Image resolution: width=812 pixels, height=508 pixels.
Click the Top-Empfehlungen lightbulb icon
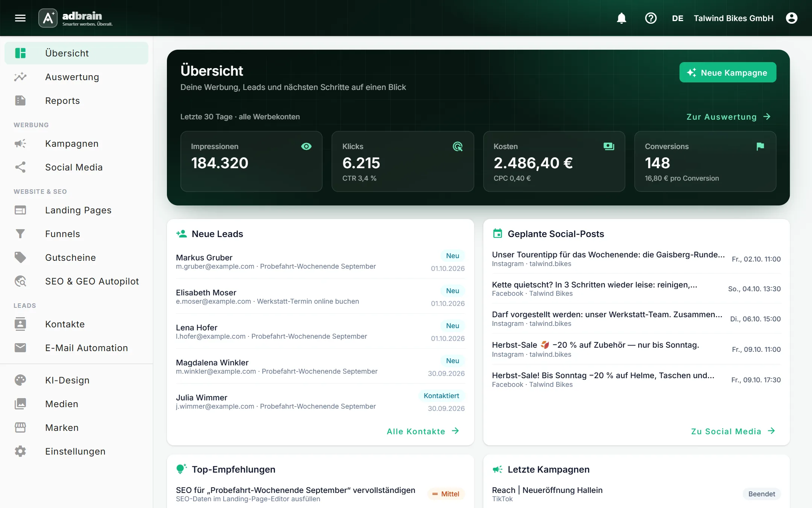pyautogui.click(x=181, y=469)
